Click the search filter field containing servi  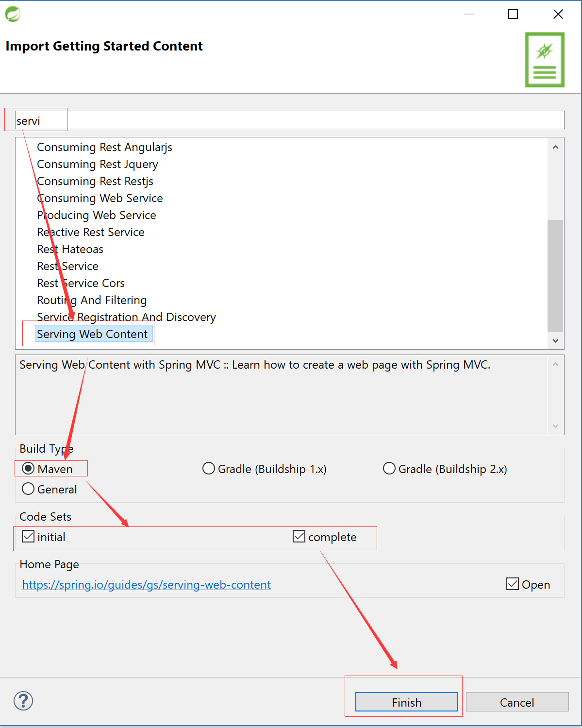[x=289, y=120]
